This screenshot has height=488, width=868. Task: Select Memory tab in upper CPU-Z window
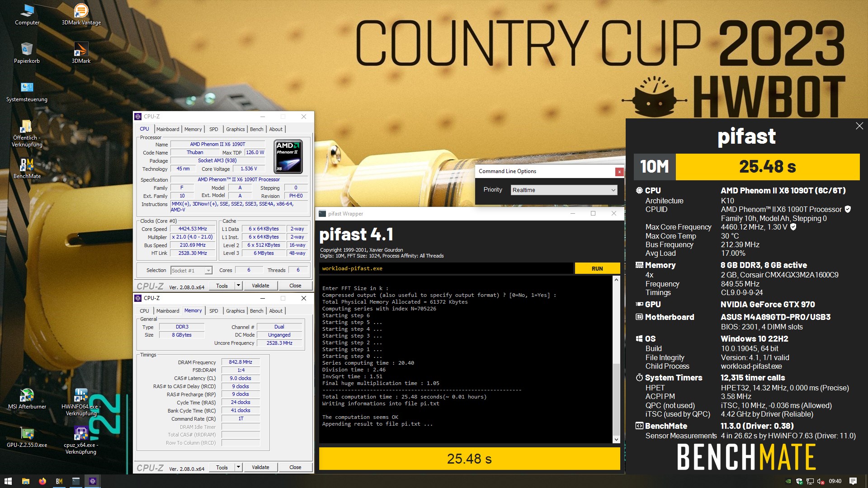coord(193,129)
